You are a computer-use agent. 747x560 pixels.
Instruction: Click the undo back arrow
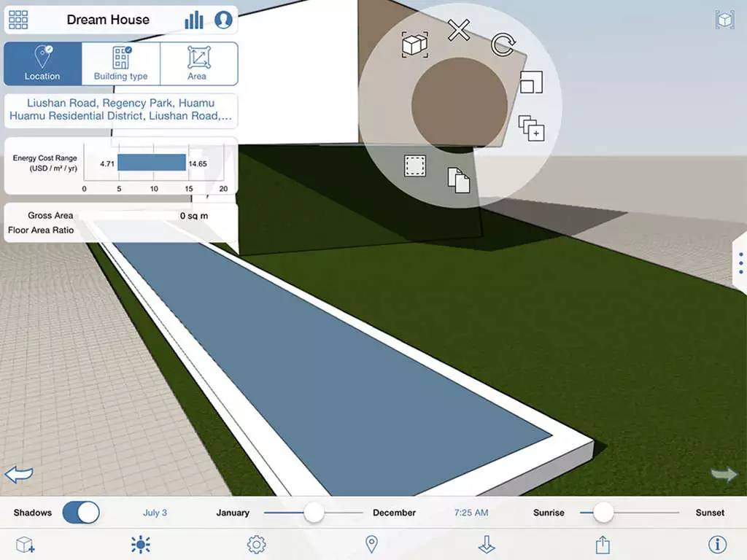(x=19, y=475)
